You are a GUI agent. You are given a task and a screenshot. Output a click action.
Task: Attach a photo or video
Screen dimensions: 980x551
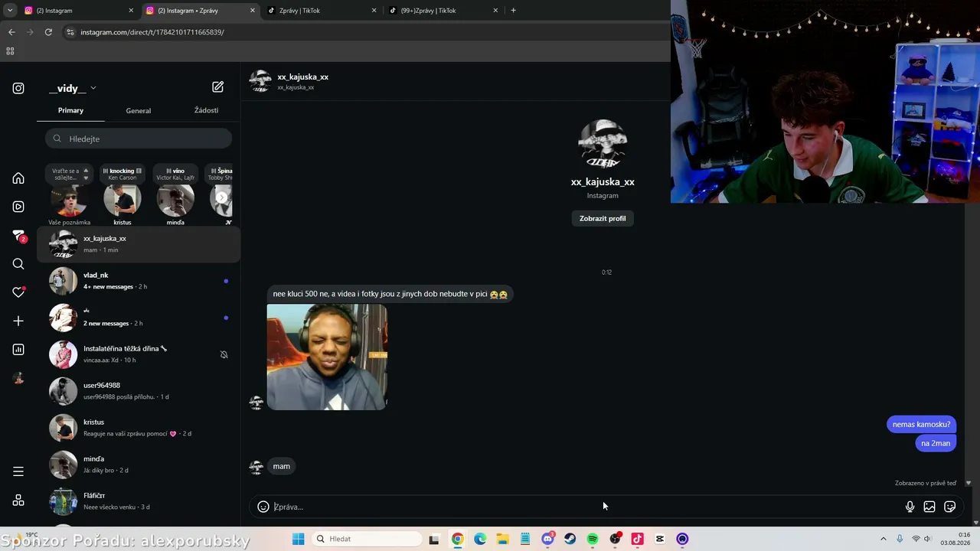929,507
